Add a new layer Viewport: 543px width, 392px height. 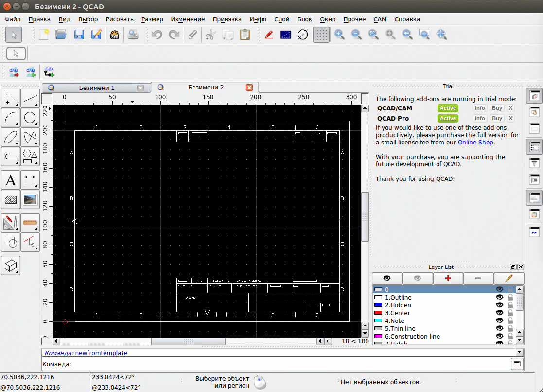[x=448, y=278]
